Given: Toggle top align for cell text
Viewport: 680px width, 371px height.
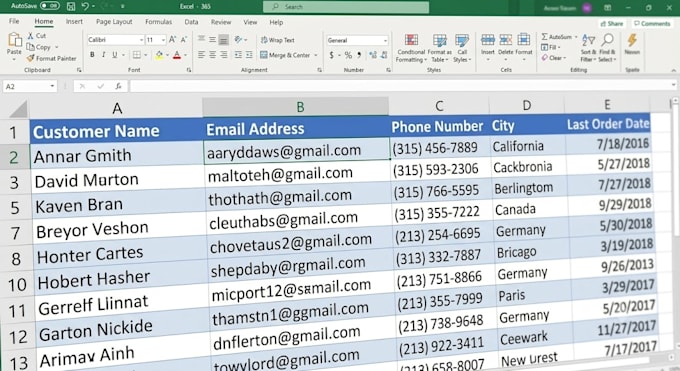Looking at the screenshot, I should click(x=201, y=39).
